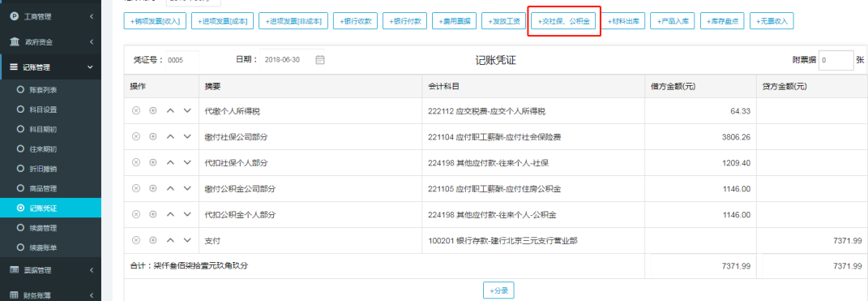
Task: Click the 附票据 count input field
Action: [836, 60]
